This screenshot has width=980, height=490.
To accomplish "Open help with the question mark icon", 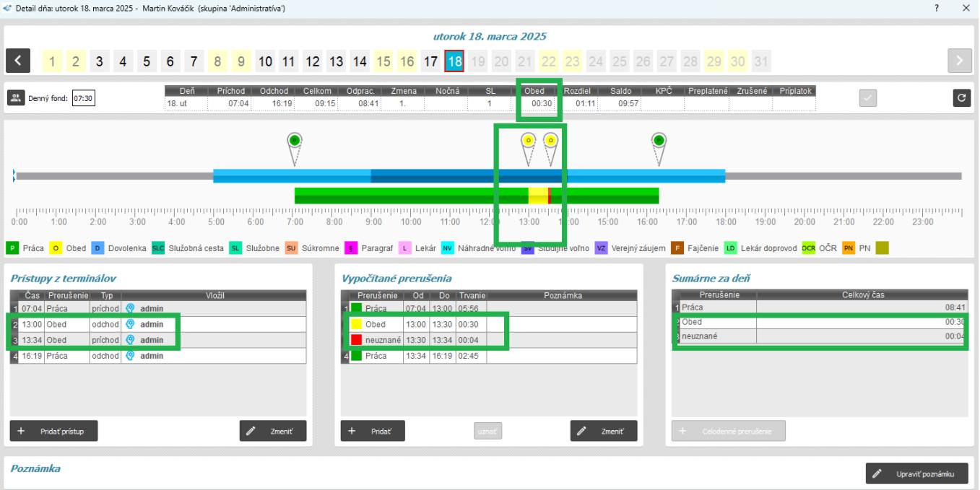I will tap(937, 8).
